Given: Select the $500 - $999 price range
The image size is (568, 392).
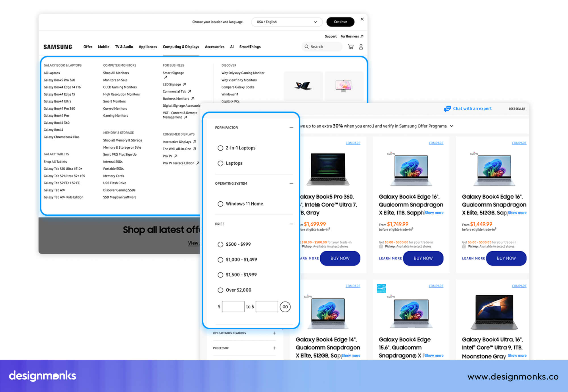Looking at the screenshot, I should (x=220, y=245).
